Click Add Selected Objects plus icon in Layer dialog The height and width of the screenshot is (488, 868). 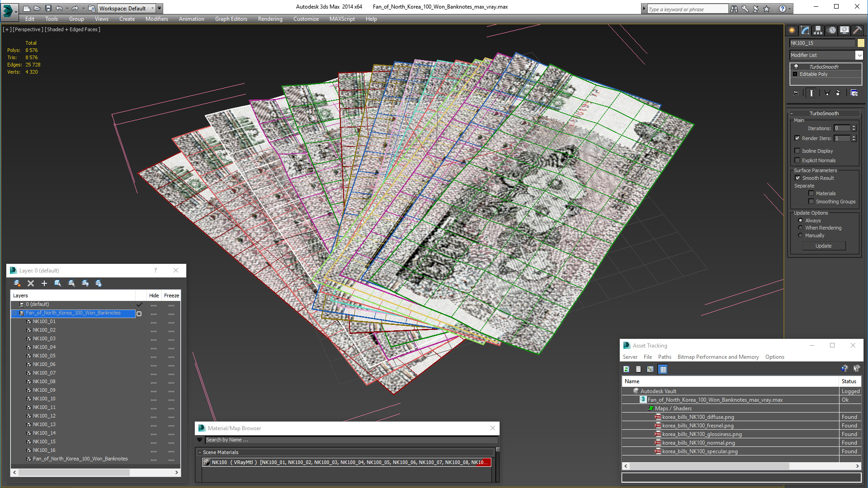pyautogui.click(x=44, y=283)
